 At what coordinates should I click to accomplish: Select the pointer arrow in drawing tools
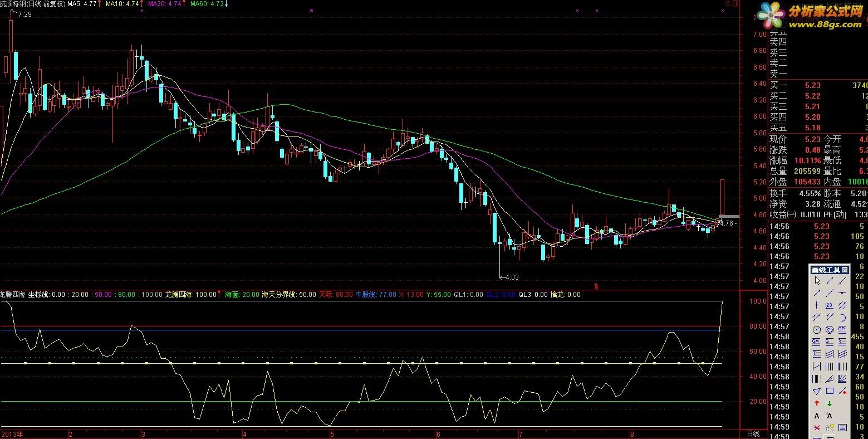click(x=817, y=280)
